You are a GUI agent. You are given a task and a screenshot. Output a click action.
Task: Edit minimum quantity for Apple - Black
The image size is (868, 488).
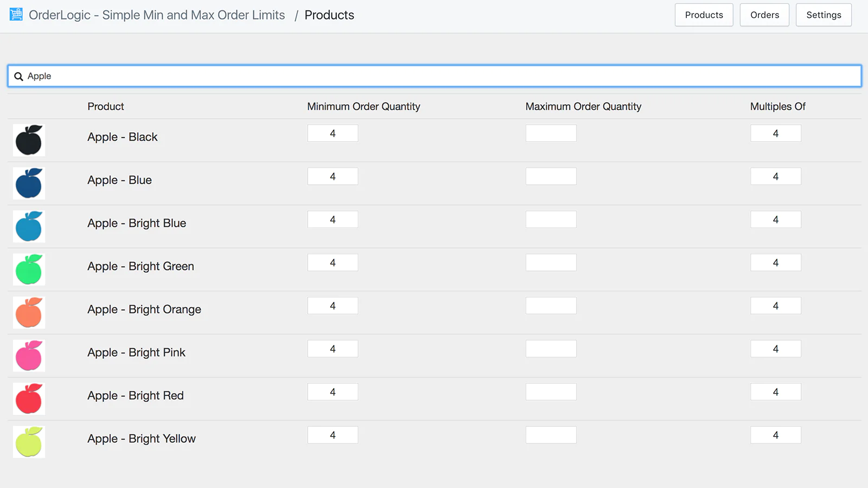[x=333, y=133]
